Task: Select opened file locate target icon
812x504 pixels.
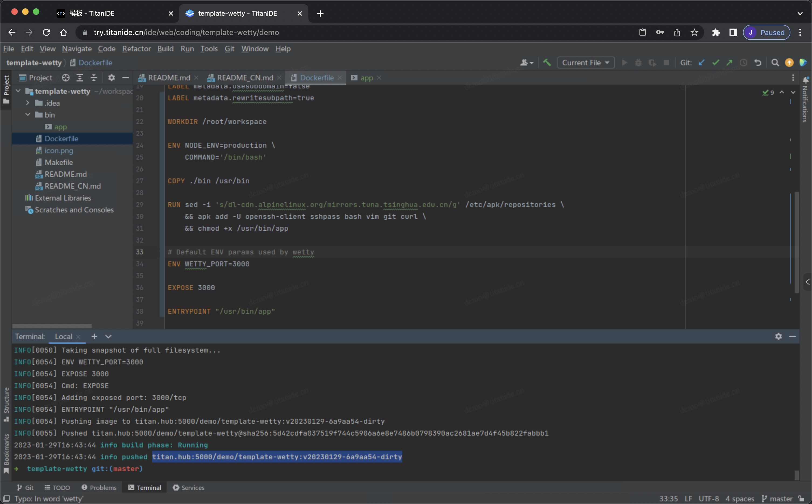Action: [x=66, y=78]
